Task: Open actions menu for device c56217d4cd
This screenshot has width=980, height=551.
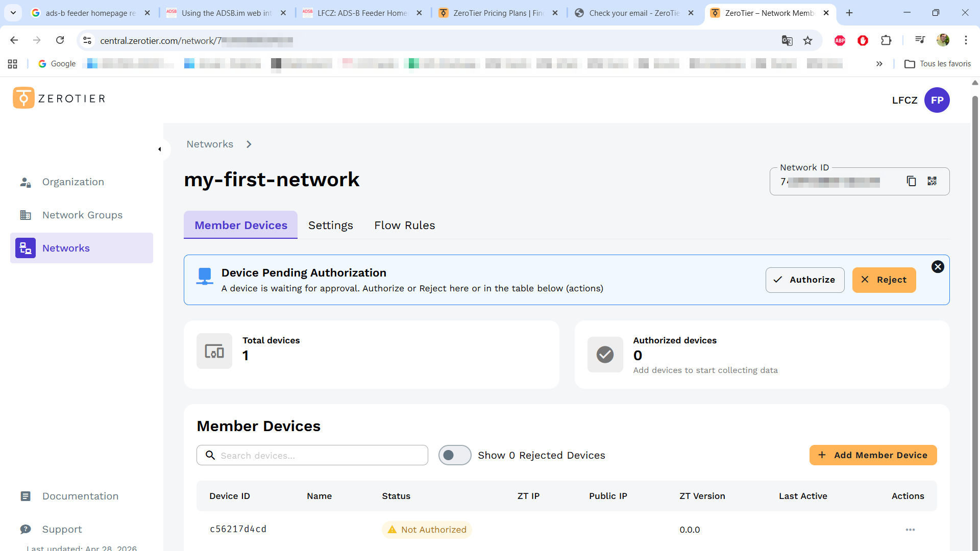Action: click(910, 530)
